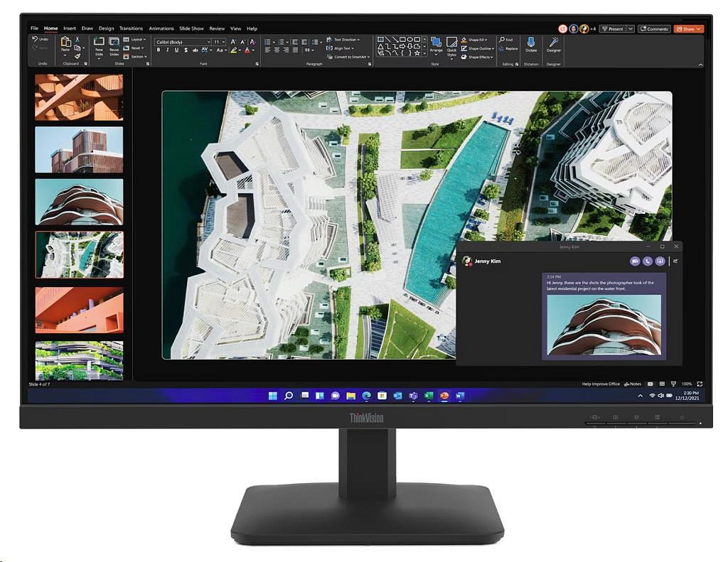This screenshot has width=728, height=562.
Task: Toggle Bold text formatting
Action: (x=159, y=50)
